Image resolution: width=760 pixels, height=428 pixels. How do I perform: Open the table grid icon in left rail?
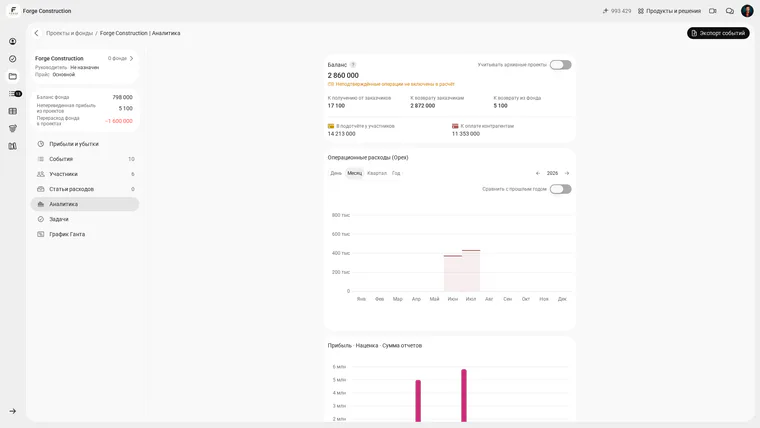[x=13, y=111]
